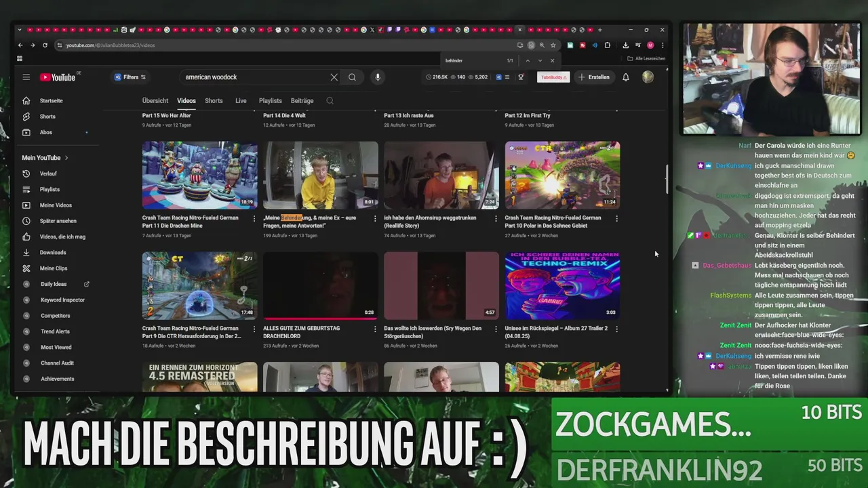Image resolution: width=868 pixels, height=488 pixels.
Task: Open Chrome three-dot menu
Action: pos(663,45)
